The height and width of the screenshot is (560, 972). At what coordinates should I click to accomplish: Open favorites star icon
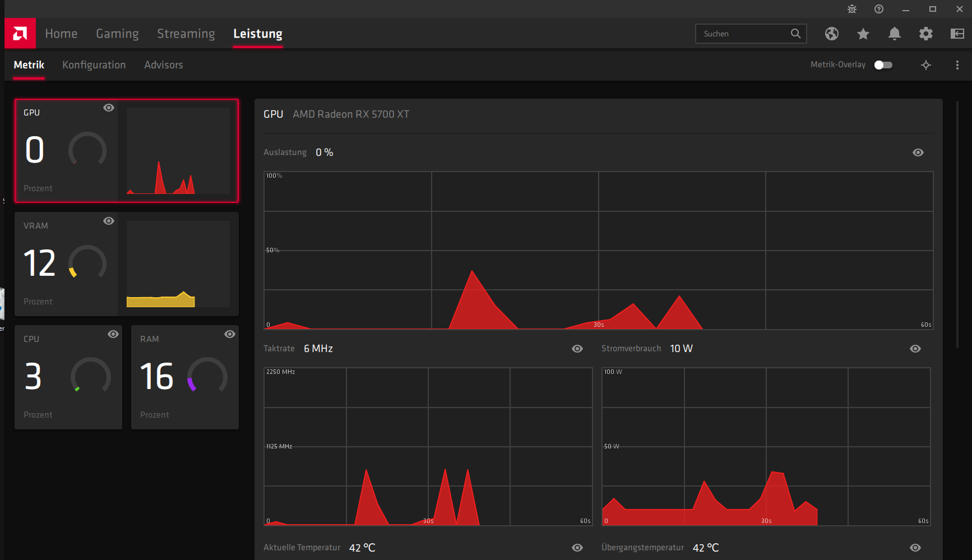[863, 34]
